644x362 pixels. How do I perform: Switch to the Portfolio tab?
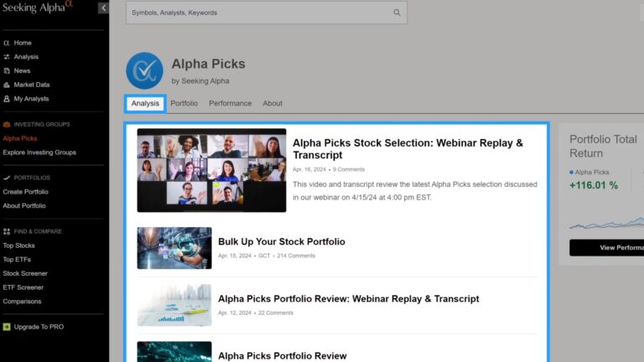[x=184, y=103]
